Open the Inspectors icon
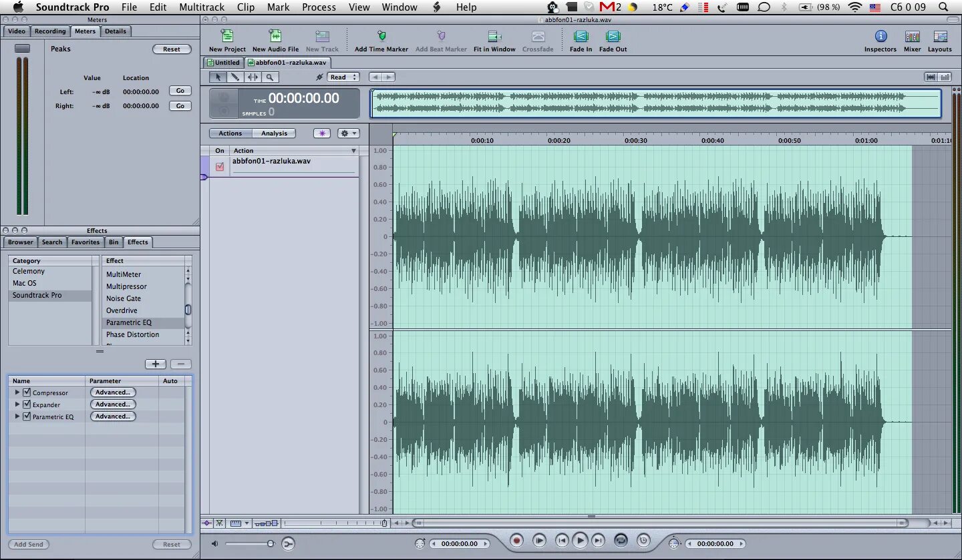This screenshot has height=560, width=962. pos(880,36)
